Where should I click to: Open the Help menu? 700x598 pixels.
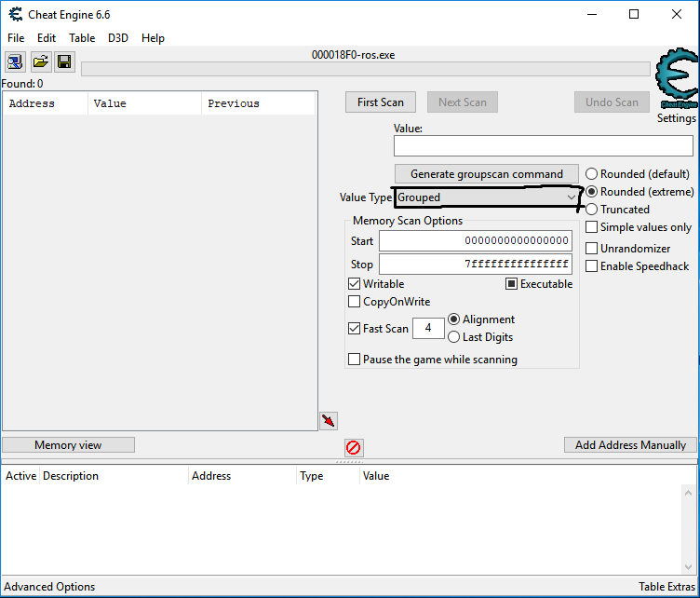click(x=153, y=38)
